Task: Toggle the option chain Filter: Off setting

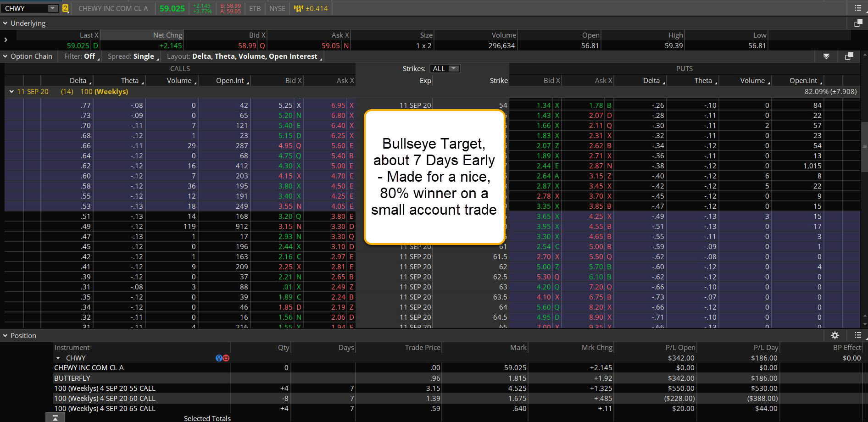Action: click(x=81, y=56)
